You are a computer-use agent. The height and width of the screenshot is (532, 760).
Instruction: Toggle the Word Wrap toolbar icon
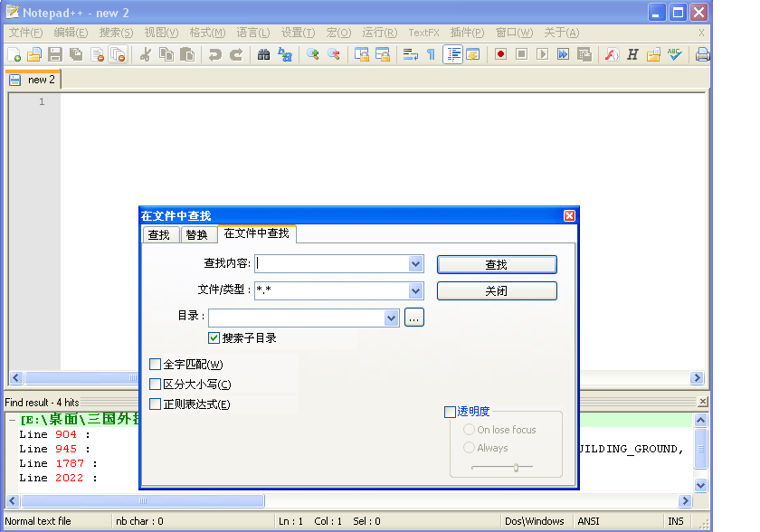(411, 54)
